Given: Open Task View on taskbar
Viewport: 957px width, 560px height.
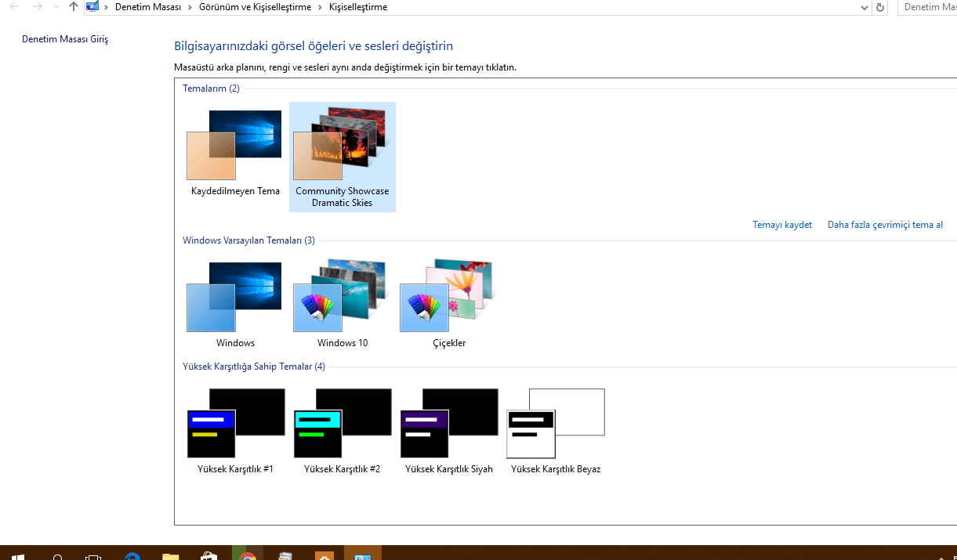Looking at the screenshot, I should click(93, 556).
